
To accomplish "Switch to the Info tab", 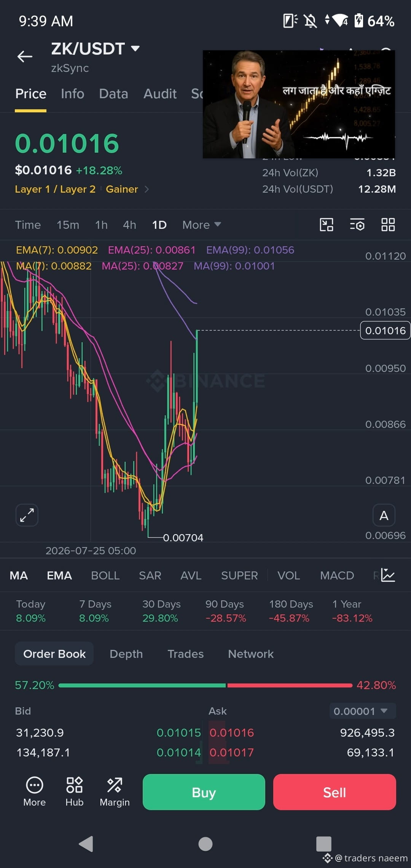I will pos(73,94).
